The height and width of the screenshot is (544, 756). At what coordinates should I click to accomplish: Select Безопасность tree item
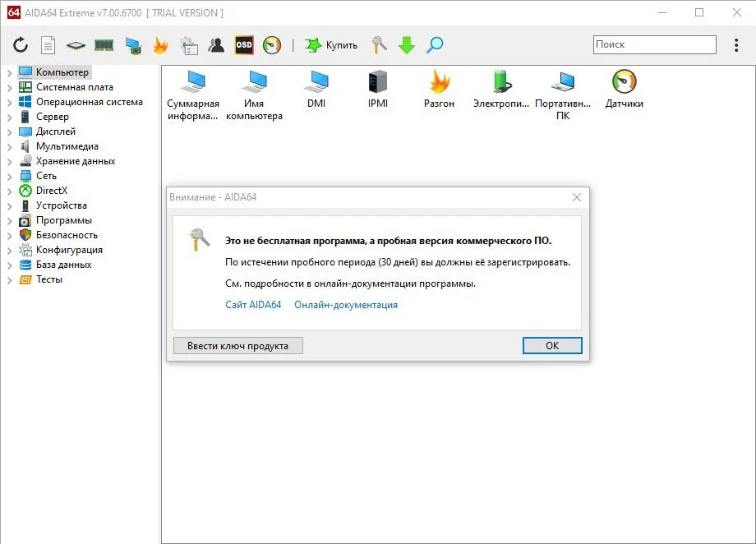pyautogui.click(x=67, y=235)
